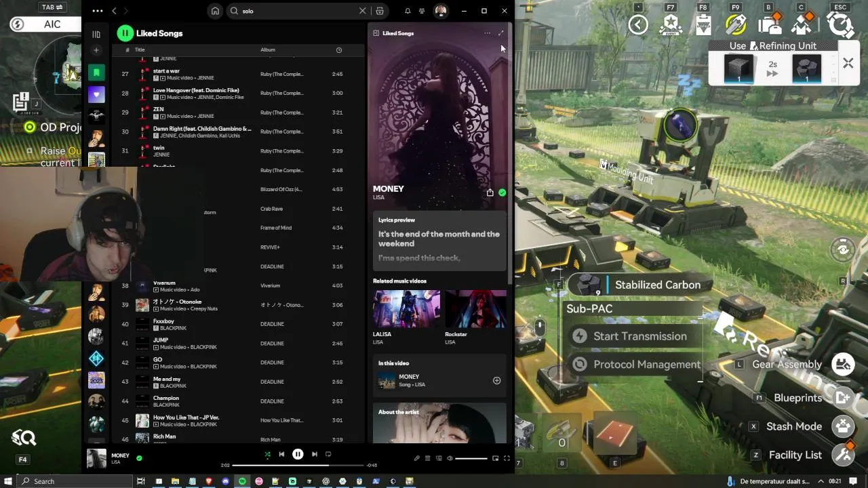Image resolution: width=868 pixels, height=488 pixels.
Task: Close the Use Refining Unit popup
Action: click(848, 64)
